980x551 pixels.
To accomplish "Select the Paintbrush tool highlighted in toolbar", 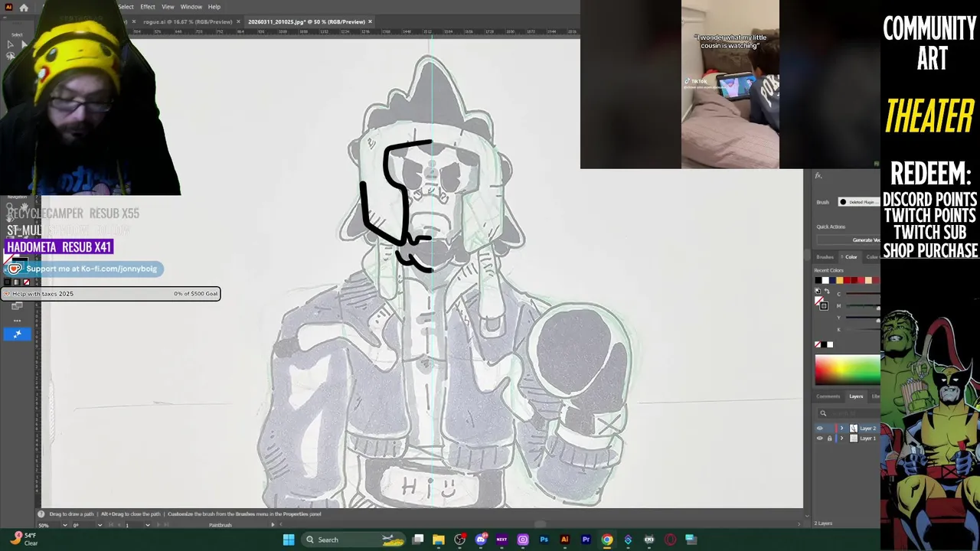I will [x=17, y=334].
